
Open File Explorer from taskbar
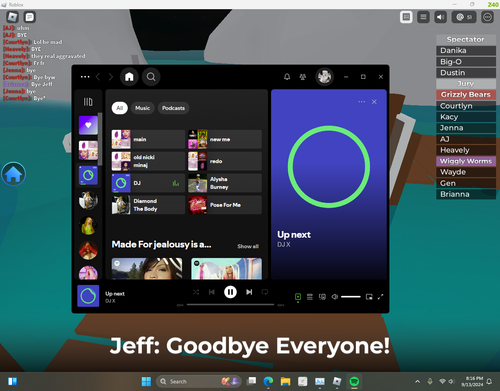(285, 381)
